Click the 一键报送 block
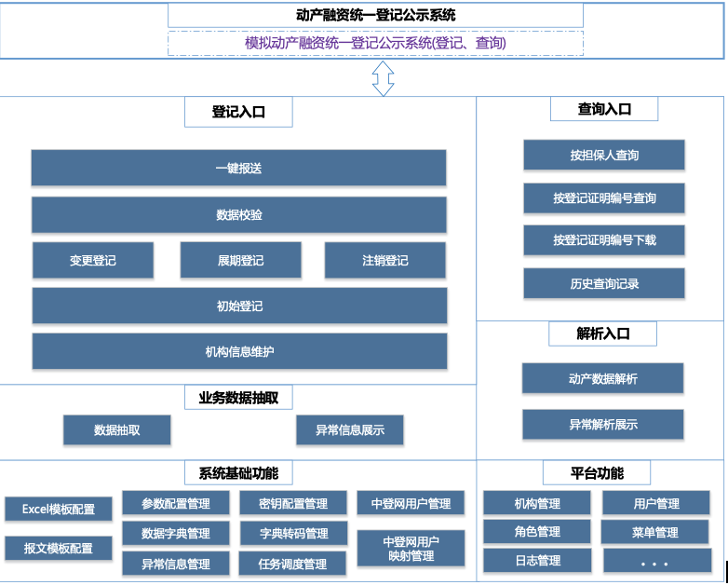Screen dimensions: 728x585 coord(238,169)
